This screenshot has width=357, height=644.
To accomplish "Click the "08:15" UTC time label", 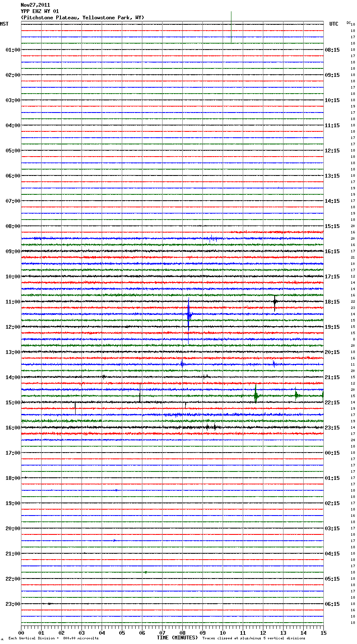I will pos(332,50).
